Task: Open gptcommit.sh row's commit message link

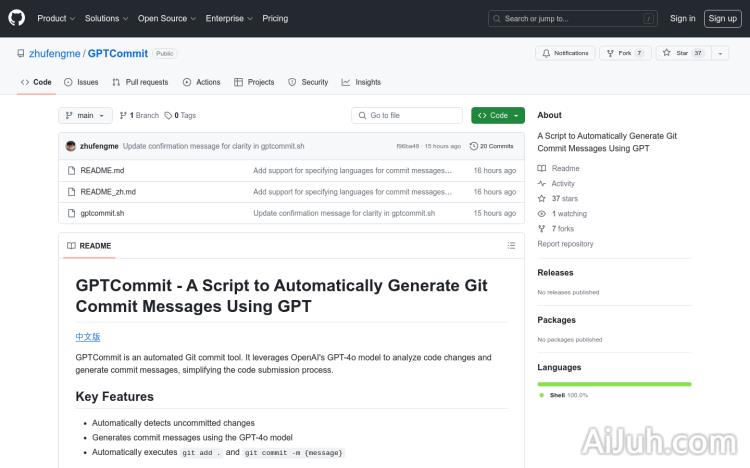Action: (344, 213)
